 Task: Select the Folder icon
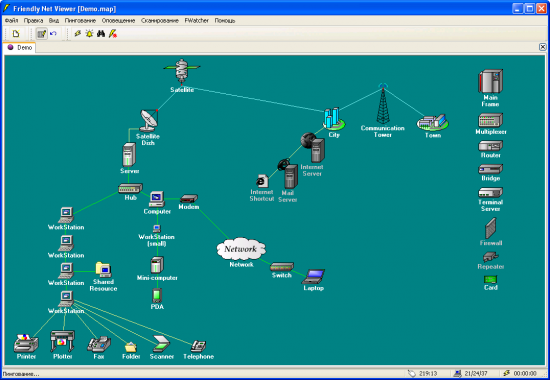130,347
